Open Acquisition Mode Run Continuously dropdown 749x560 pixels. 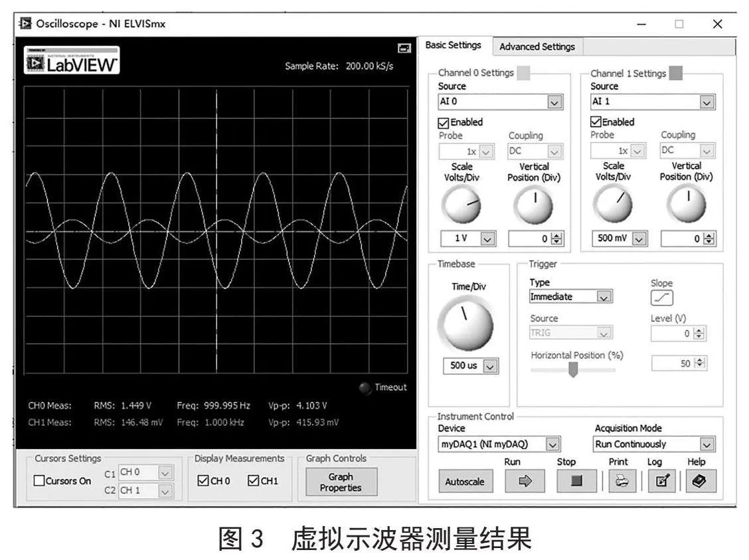pyautogui.click(x=707, y=444)
